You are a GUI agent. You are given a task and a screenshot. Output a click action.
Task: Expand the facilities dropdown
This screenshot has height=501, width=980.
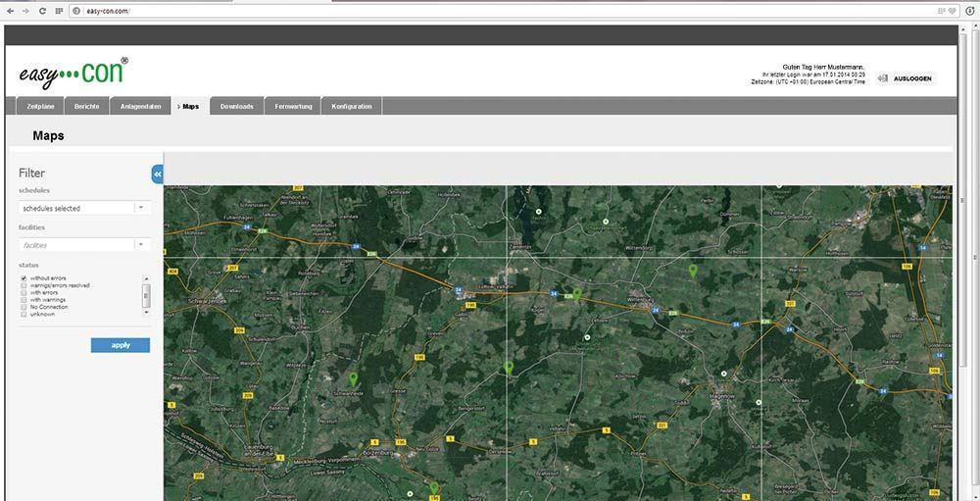(140, 245)
